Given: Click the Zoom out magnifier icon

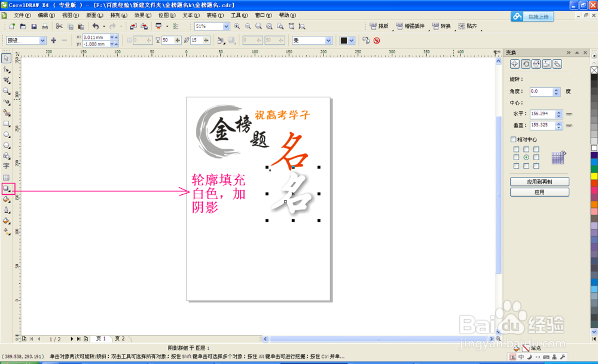Looking at the screenshot, I should (248, 26).
